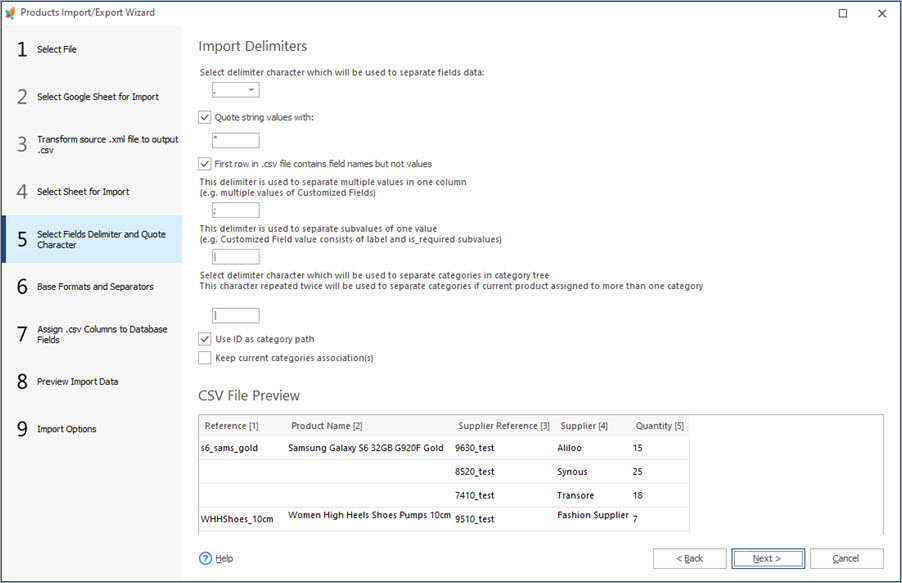The width and height of the screenshot is (902, 583).
Task: Close the Products Import/Export Wizard window
Action: click(882, 13)
